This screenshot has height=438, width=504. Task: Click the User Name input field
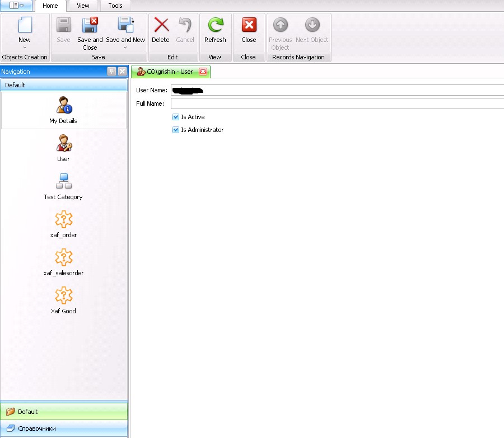[337, 90]
